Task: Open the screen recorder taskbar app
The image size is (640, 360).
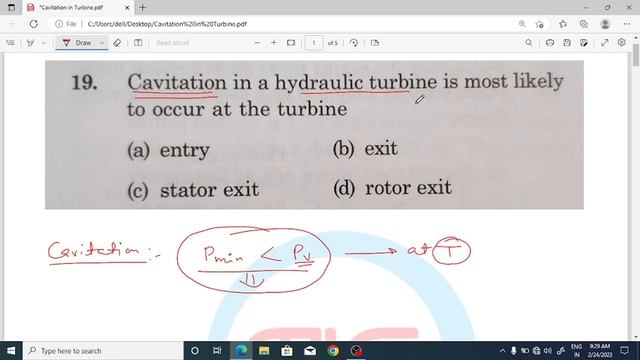Action: click(x=356, y=351)
